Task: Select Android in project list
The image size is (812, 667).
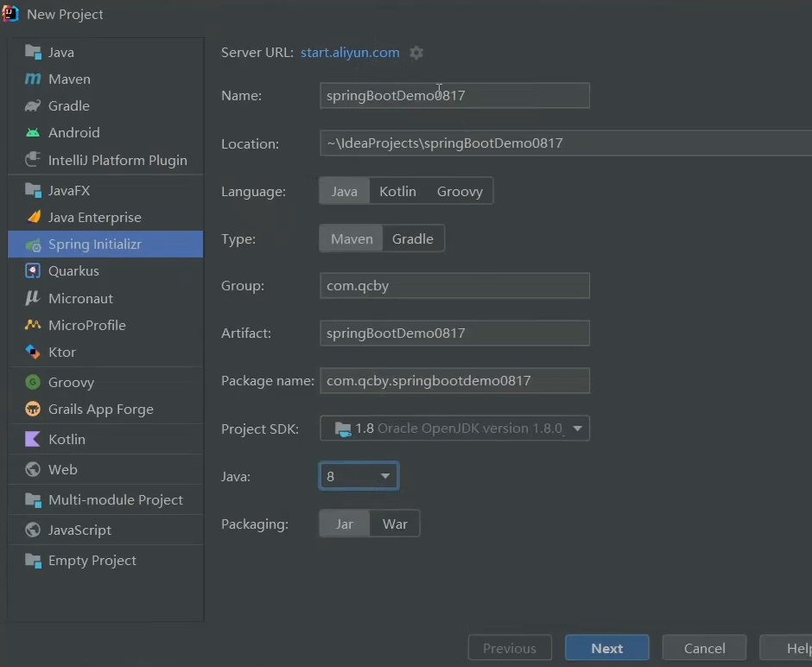Action: (x=105, y=132)
